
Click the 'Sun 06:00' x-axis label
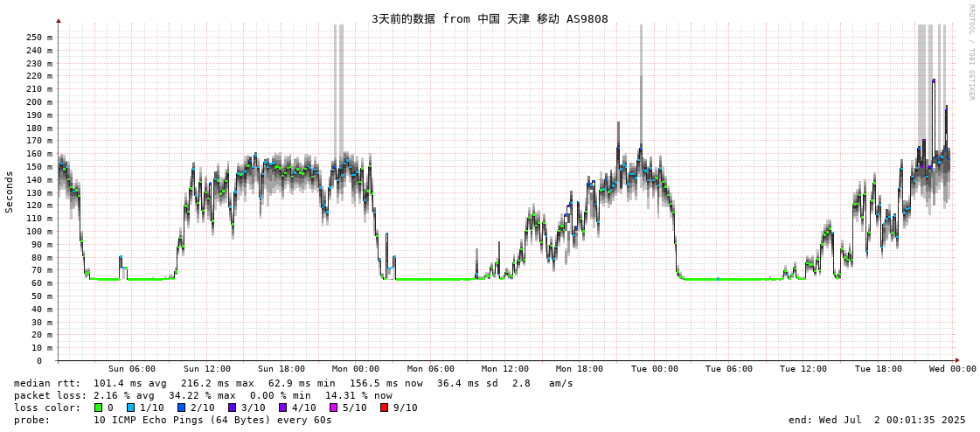[x=132, y=369]
